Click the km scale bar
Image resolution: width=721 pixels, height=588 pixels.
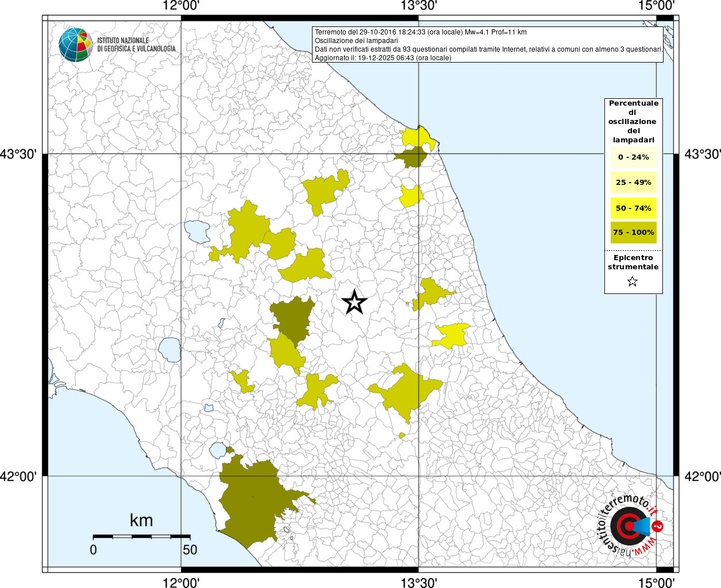(x=141, y=536)
